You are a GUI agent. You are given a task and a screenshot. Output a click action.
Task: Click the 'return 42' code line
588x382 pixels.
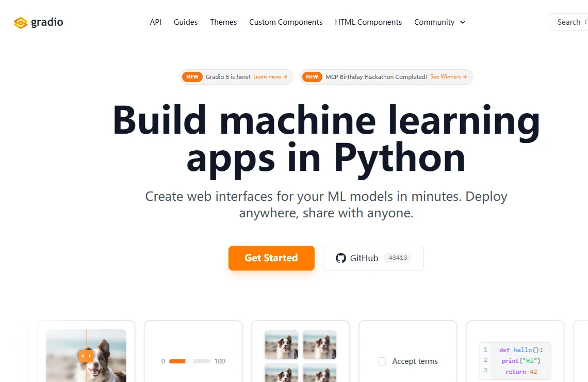tap(521, 372)
